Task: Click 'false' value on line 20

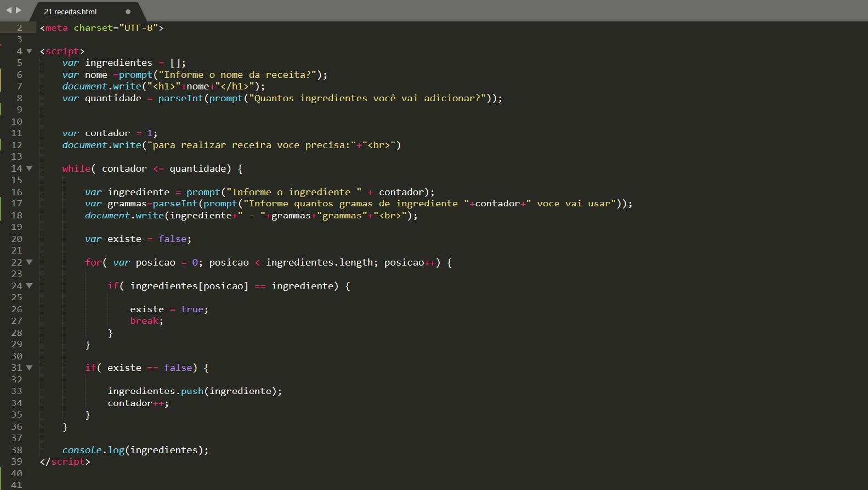Action: coord(172,239)
